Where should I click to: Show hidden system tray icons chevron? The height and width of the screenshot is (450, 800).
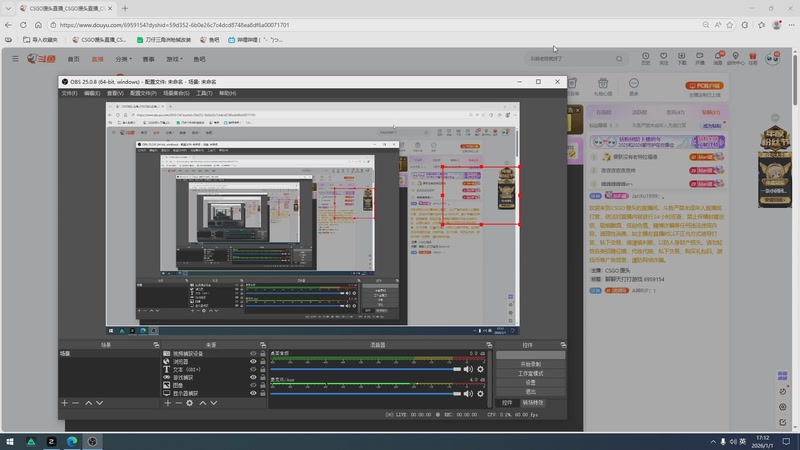[713, 441]
